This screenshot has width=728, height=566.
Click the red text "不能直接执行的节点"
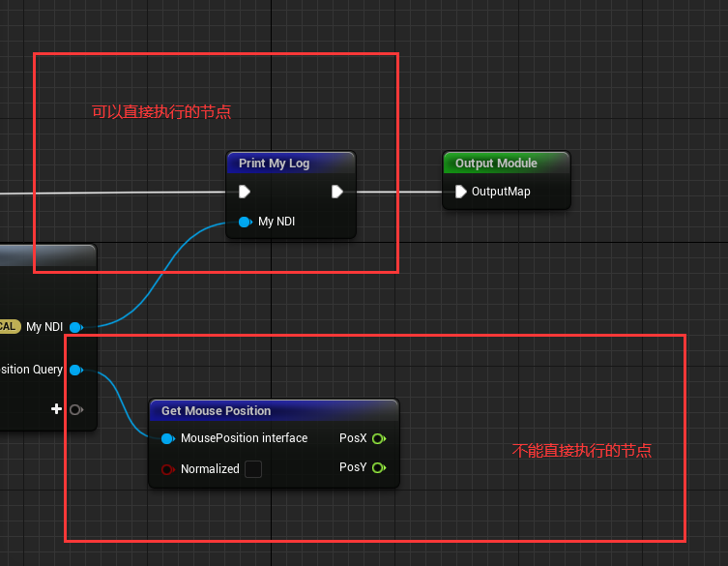581,451
